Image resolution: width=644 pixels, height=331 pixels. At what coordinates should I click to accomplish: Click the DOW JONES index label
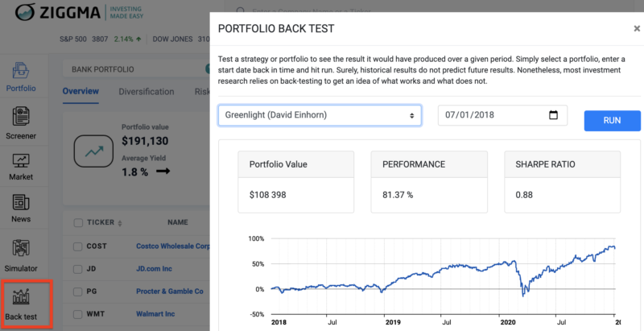[x=172, y=39]
